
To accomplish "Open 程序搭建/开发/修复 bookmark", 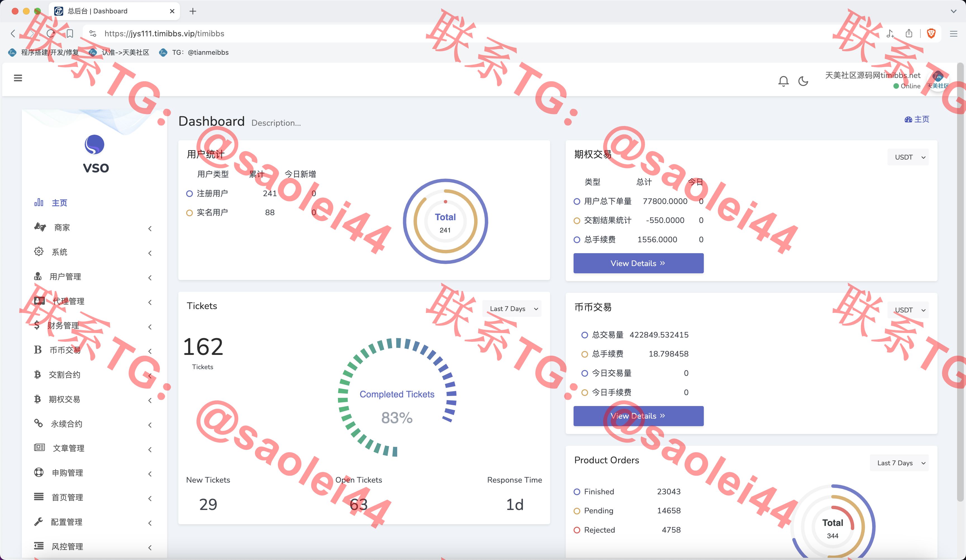I will point(43,52).
